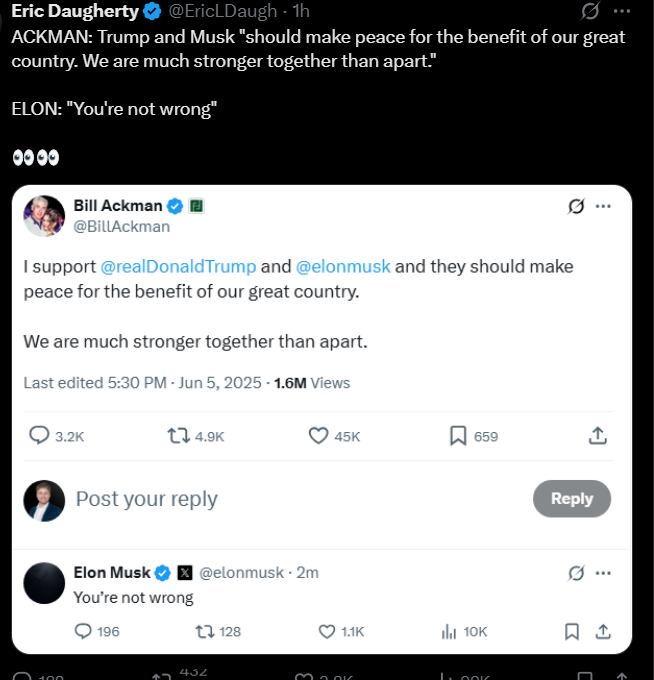Repost Elon Musk's reply
654x680 pixels.
pos(205,631)
